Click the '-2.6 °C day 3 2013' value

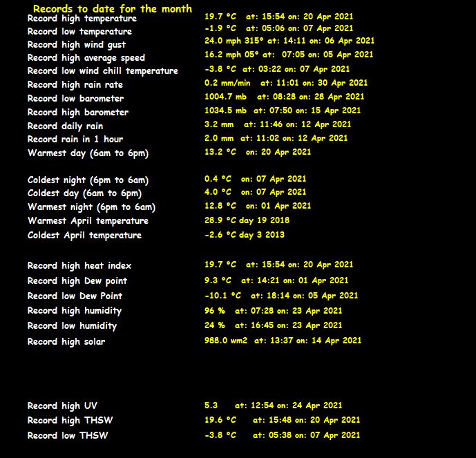[x=245, y=236]
